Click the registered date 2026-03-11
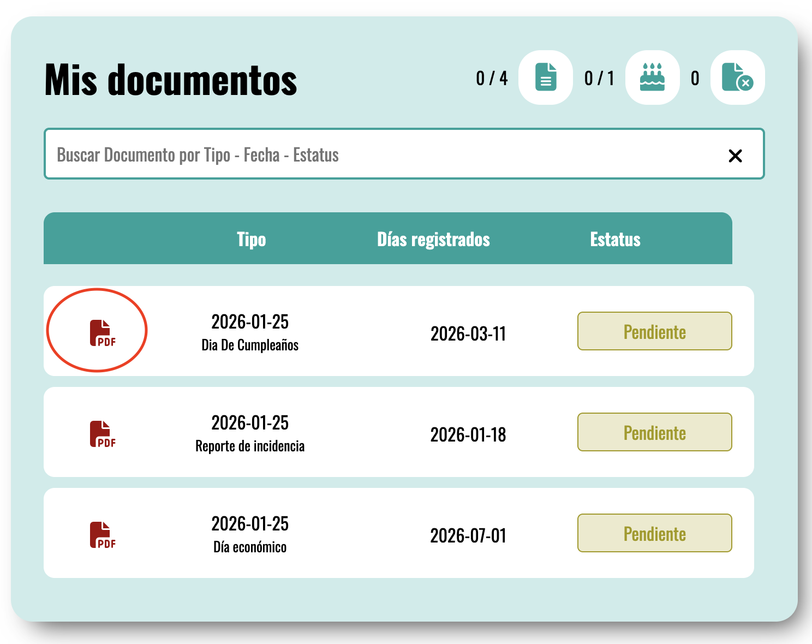Screen dimensions: 812x644 tap(468, 333)
